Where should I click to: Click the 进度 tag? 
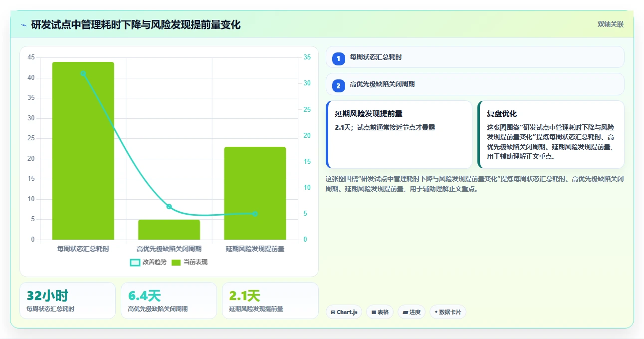[412, 312]
